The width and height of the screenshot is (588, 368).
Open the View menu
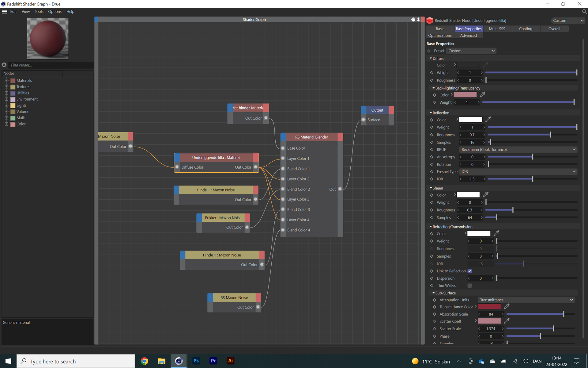point(26,11)
